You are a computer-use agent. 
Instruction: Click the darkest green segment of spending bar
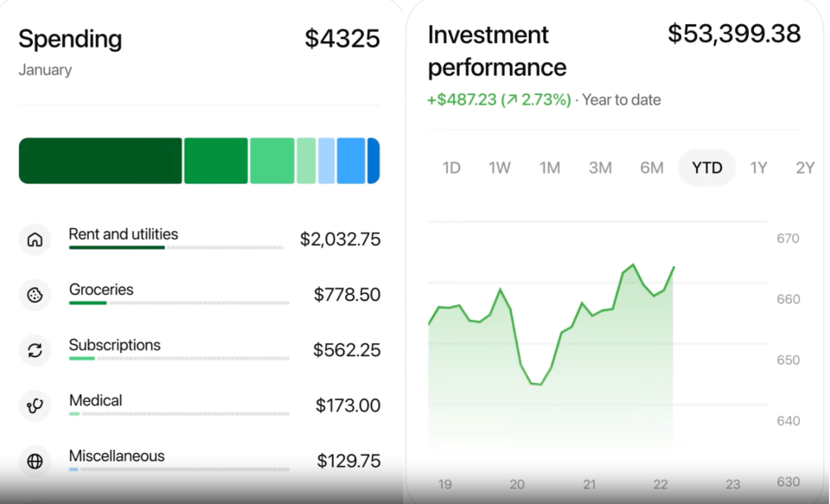click(x=100, y=161)
